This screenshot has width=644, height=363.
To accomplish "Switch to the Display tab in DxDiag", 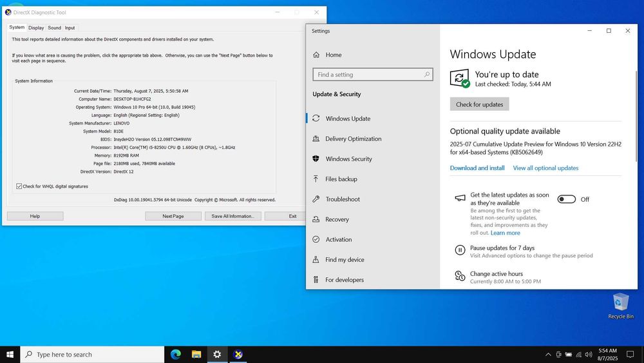I will click(x=36, y=28).
